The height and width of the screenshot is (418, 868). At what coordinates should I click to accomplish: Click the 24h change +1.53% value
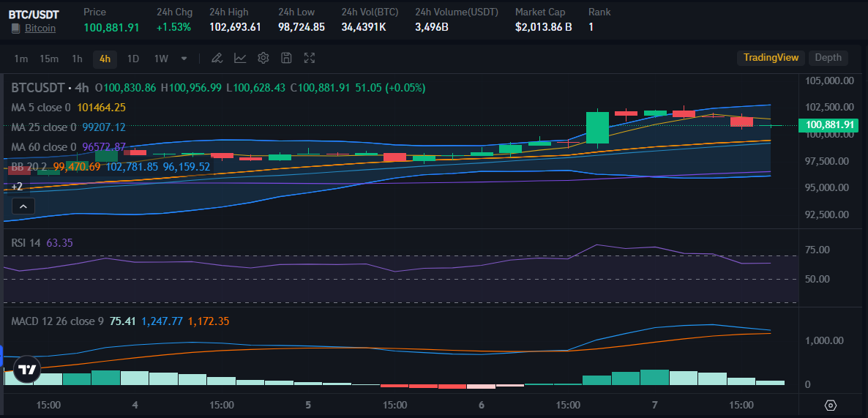[x=174, y=27]
